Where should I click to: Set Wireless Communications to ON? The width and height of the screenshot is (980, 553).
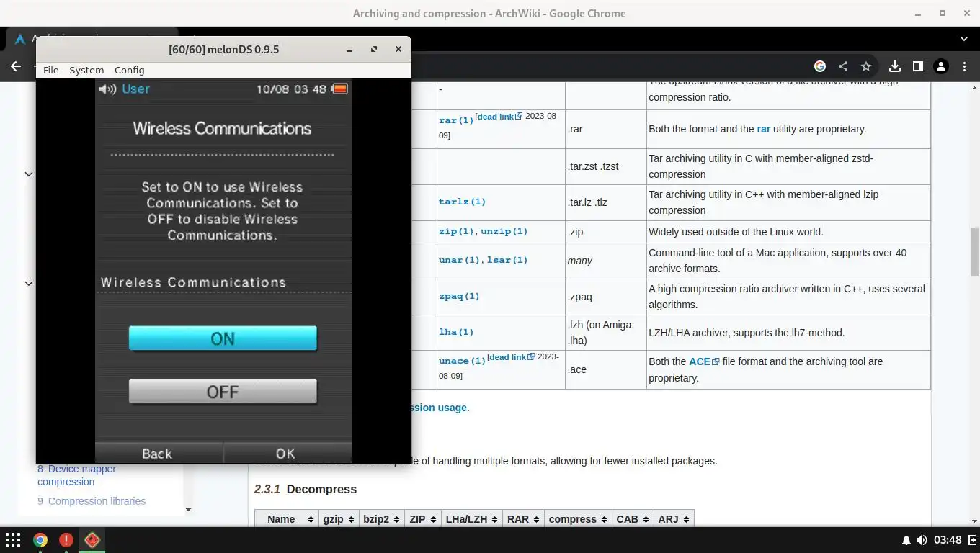click(x=223, y=338)
